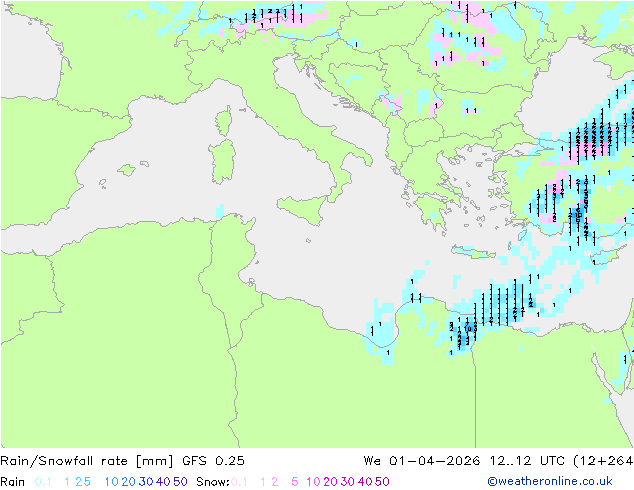Click the 'Rain' legend label
This screenshot has height=490, width=634.
[13, 482]
